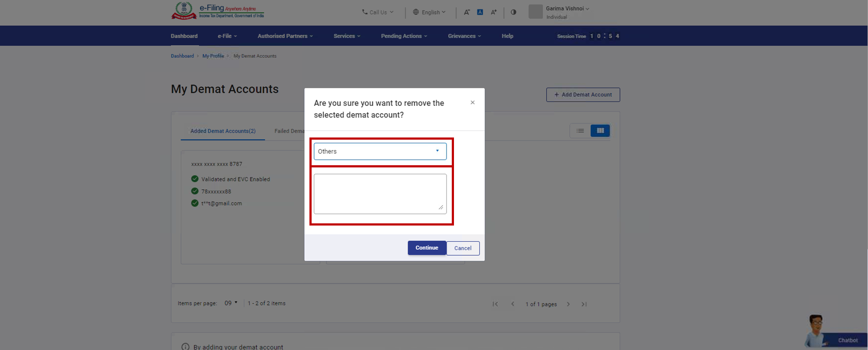The width and height of the screenshot is (868, 350).
Task: Reset to default font size icon
Action: pos(480,12)
